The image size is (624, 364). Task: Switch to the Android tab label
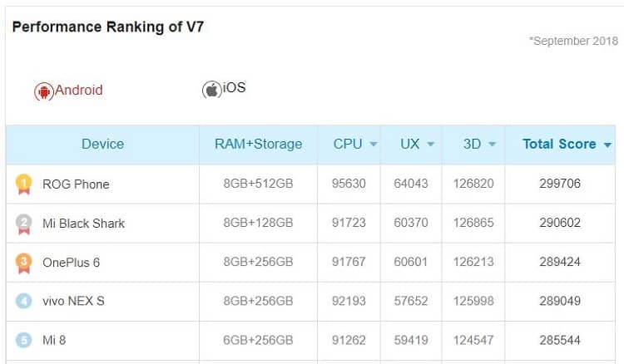(79, 90)
